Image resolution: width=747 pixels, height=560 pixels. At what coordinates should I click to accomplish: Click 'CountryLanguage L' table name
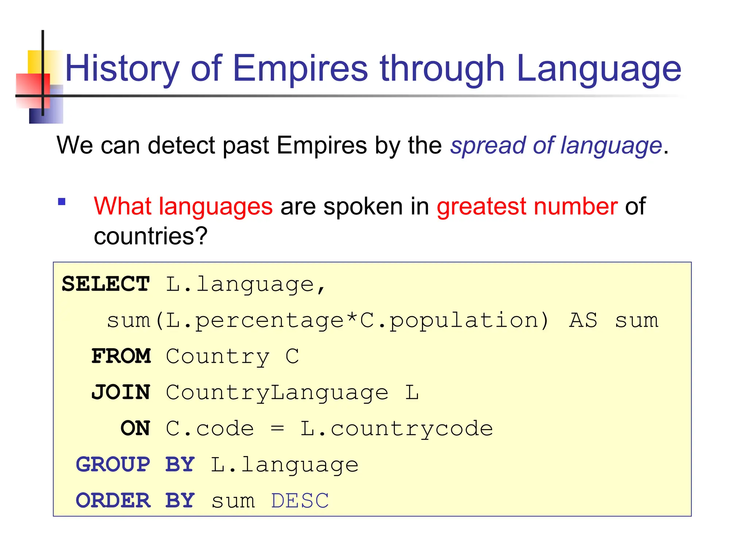(x=292, y=393)
